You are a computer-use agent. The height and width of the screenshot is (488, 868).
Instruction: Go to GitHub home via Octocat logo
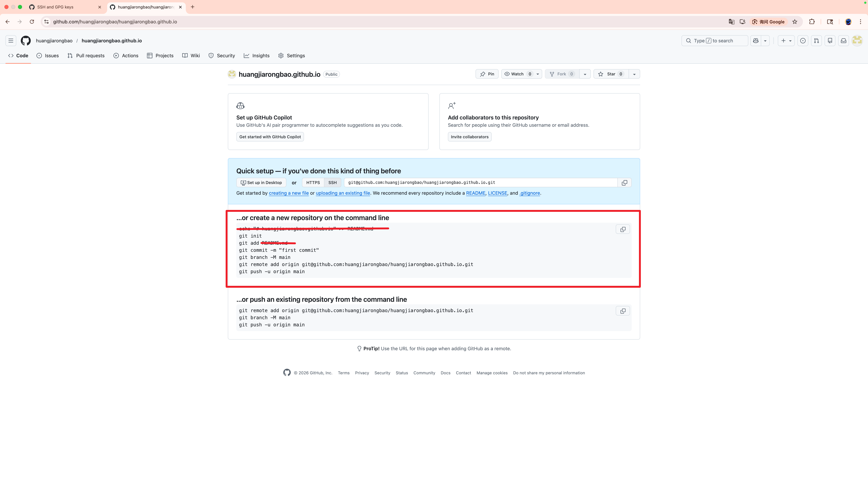pyautogui.click(x=26, y=41)
